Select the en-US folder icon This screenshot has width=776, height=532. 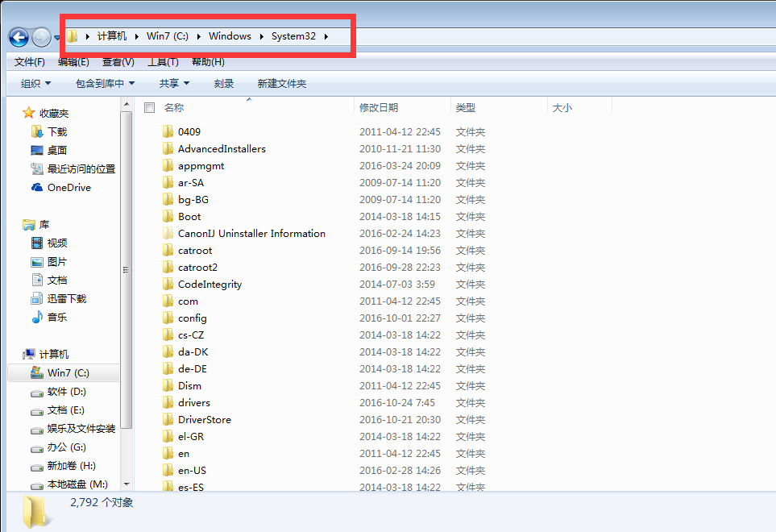click(168, 470)
